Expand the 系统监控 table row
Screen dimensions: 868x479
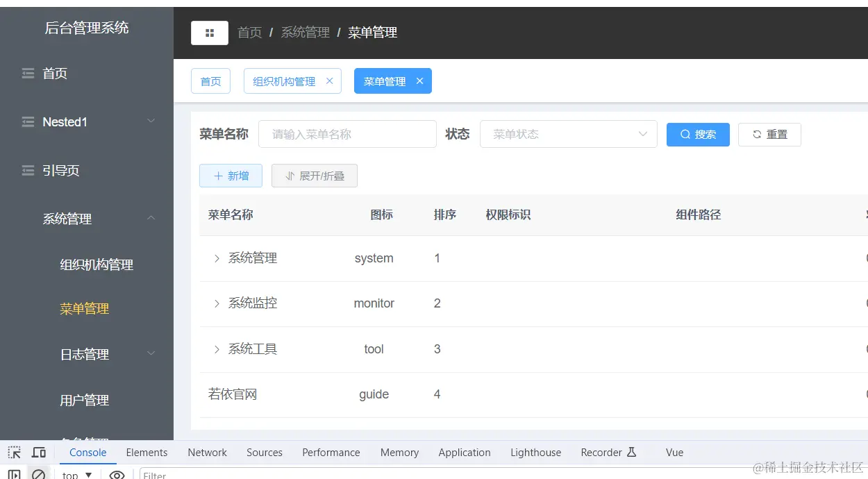pos(217,303)
